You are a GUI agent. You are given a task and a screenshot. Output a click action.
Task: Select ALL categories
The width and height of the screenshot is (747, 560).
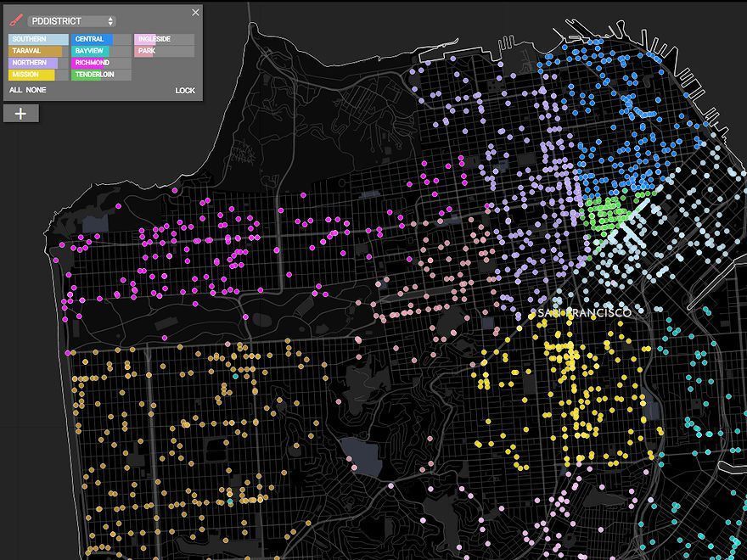(x=15, y=90)
